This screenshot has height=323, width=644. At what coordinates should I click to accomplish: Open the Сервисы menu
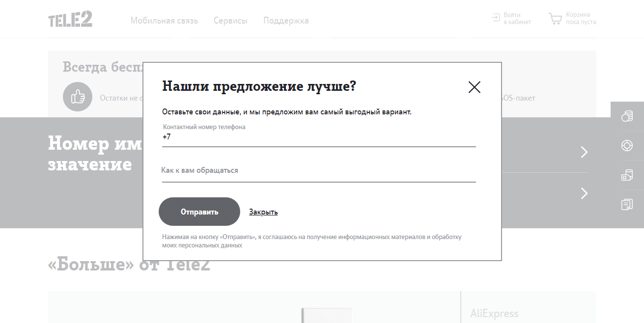coord(230,21)
